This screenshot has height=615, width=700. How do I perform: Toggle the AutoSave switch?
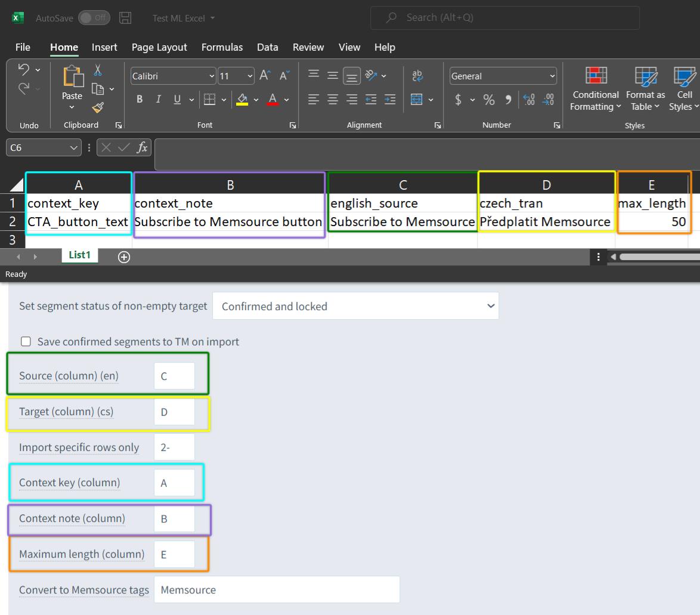coord(94,18)
